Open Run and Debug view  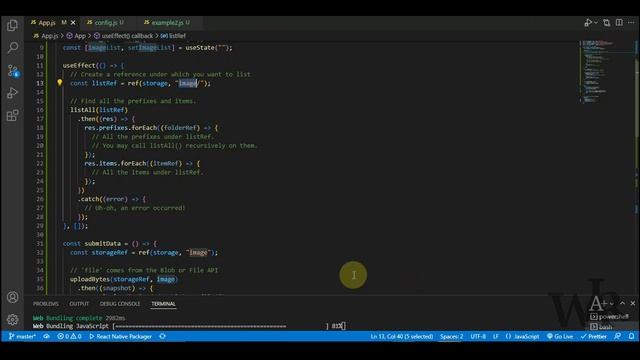click(12, 93)
